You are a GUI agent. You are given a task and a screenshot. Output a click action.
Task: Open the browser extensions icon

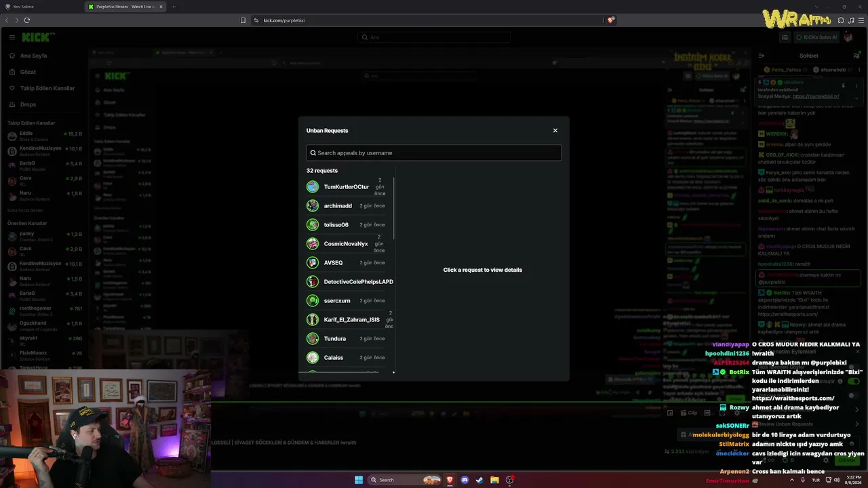pos(841,20)
